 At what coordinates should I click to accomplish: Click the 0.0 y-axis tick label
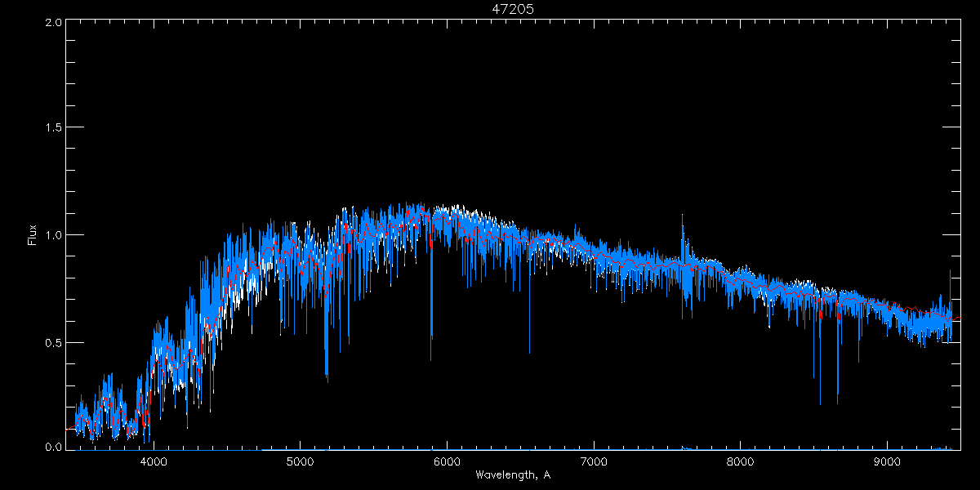(x=54, y=448)
